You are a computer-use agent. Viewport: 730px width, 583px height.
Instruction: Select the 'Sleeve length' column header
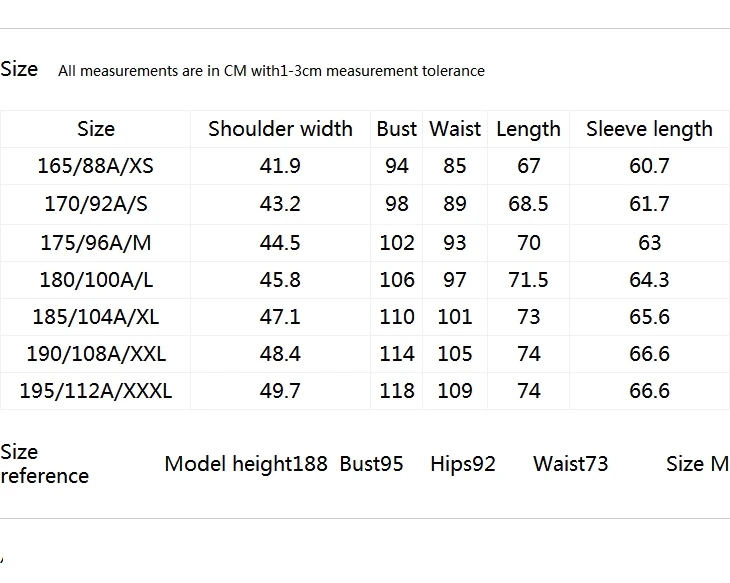pyautogui.click(x=649, y=129)
